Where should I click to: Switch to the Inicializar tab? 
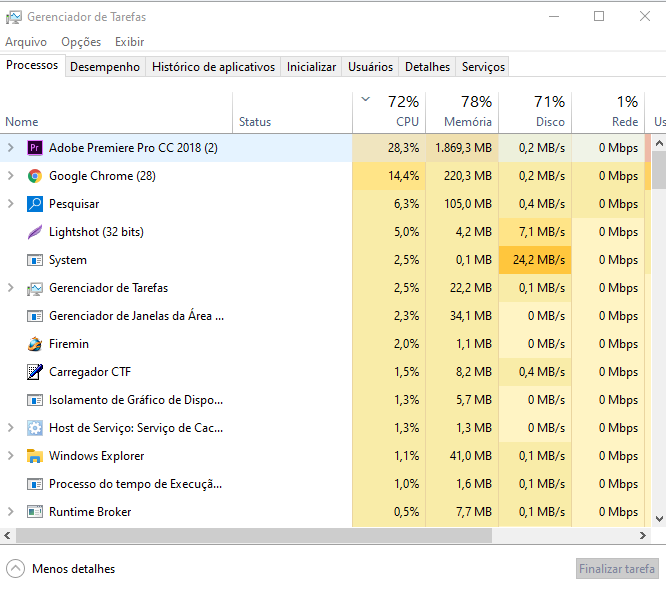click(311, 67)
